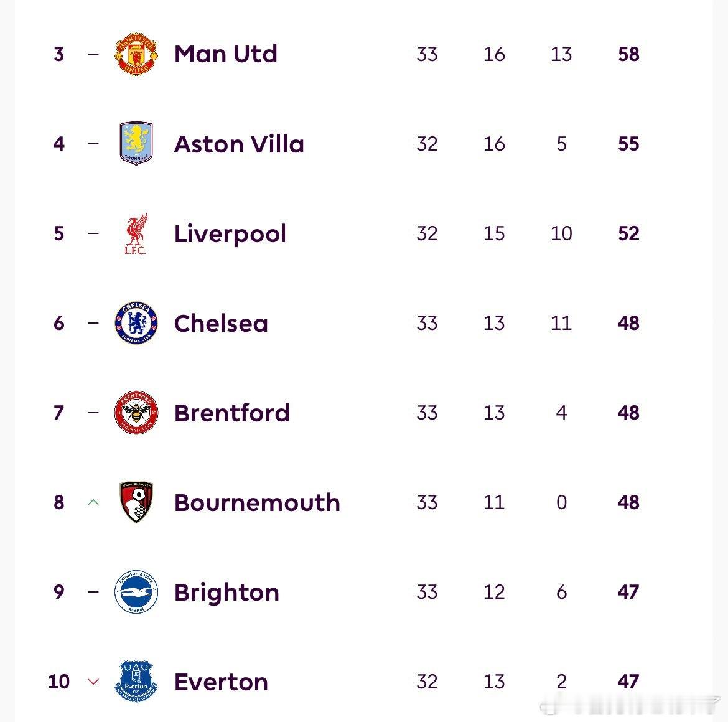Viewport: 728px width, 722px height.
Task: Click Man Utd's 58 points value
Action: (628, 54)
